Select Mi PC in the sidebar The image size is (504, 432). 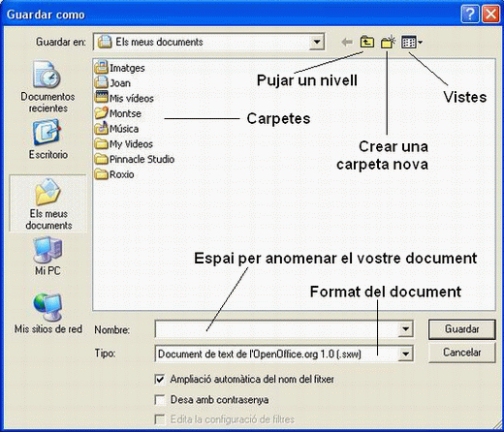click(x=47, y=256)
